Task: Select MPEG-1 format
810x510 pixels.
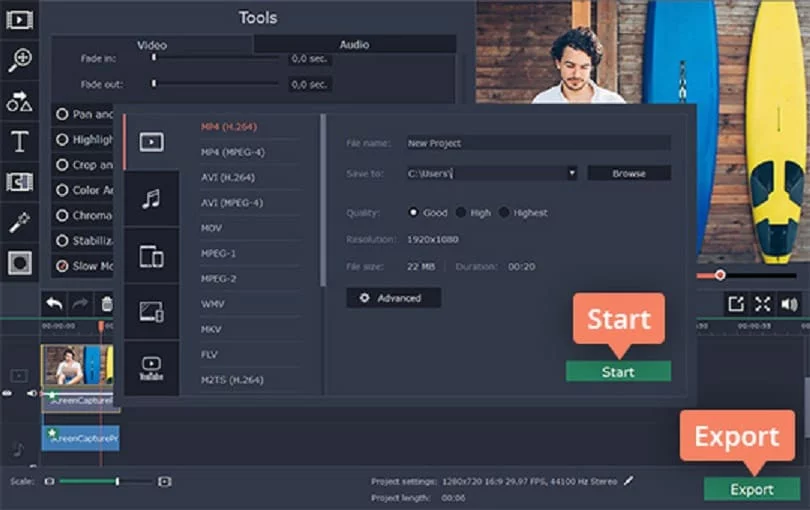Action: click(218, 253)
